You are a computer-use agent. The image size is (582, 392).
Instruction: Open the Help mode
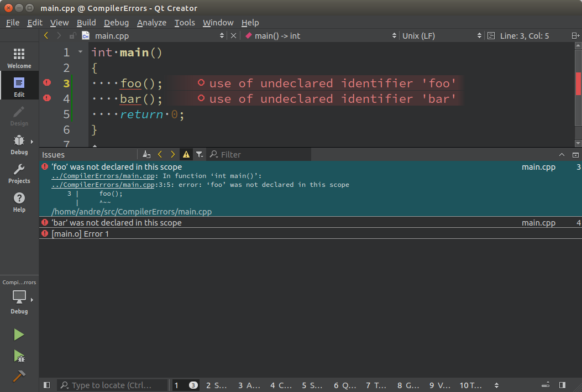(x=19, y=202)
